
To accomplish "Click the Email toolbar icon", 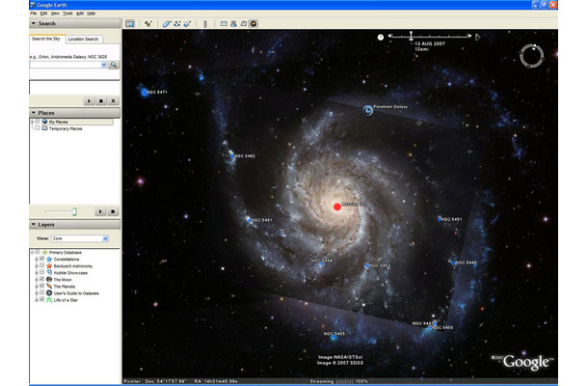I will click(224, 24).
